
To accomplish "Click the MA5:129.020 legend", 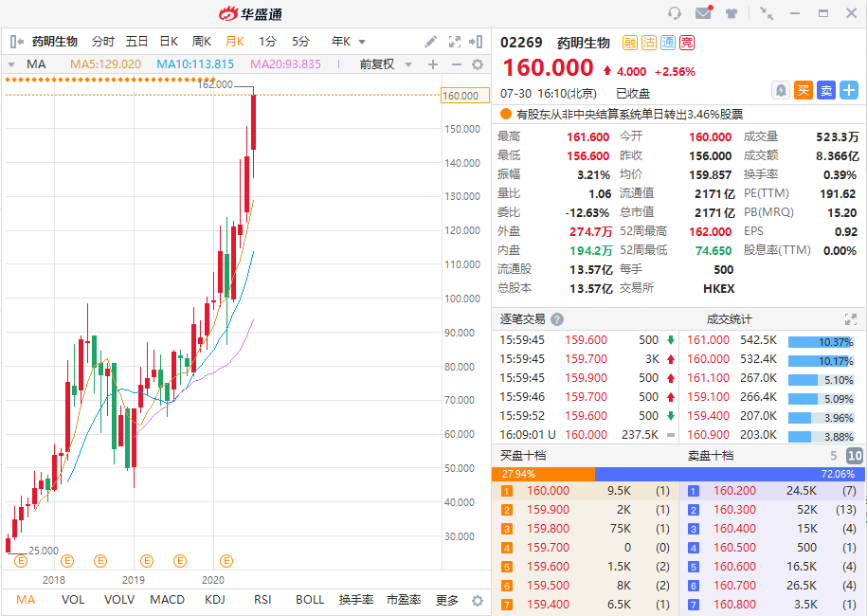I will (x=105, y=64).
